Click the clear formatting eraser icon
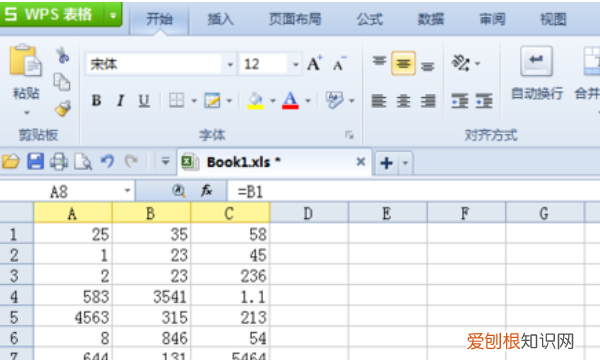The height and width of the screenshot is (360, 600). pos(334,100)
